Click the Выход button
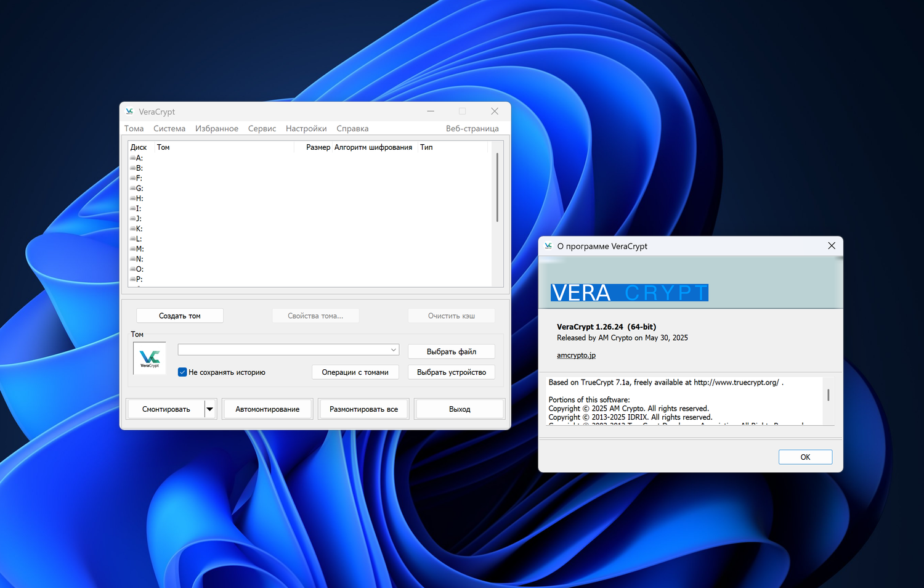Screen dimensions: 924x588 tap(460, 409)
